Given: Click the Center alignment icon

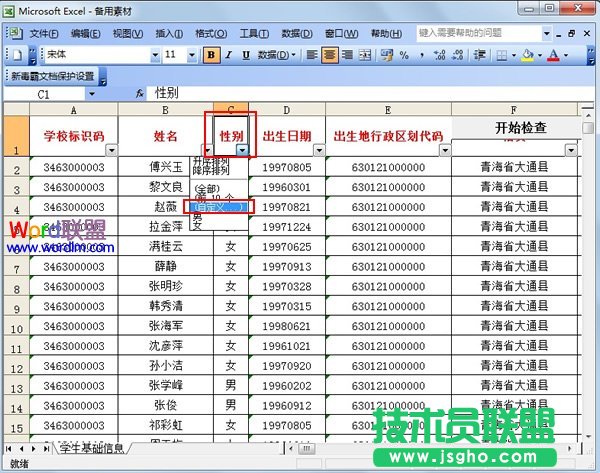Looking at the screenshot, I should tap(330, 55).
